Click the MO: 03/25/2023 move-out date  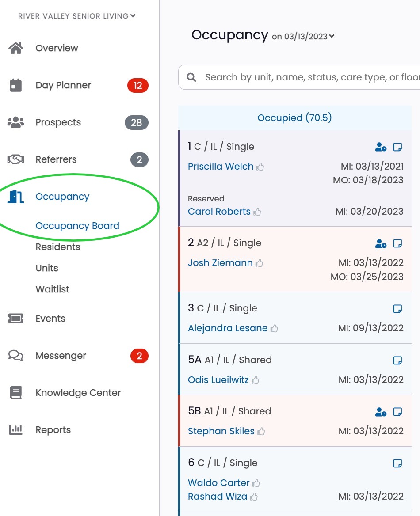click(x=367, y=277)
